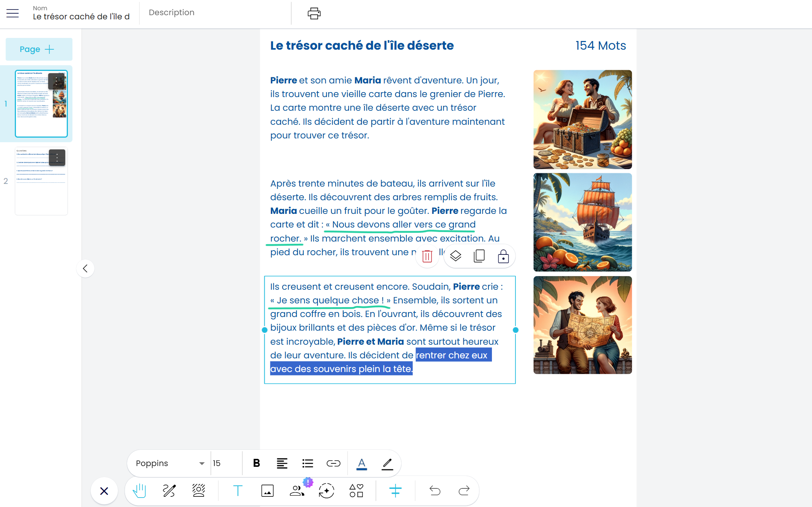Open the AI generate sparkle tool
Viewport: 812px width, 507px height.
click(x=327, y=491)
